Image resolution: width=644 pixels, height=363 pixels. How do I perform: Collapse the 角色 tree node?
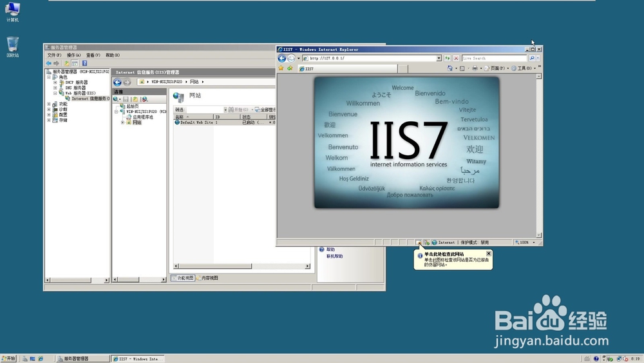pos(49,77)
